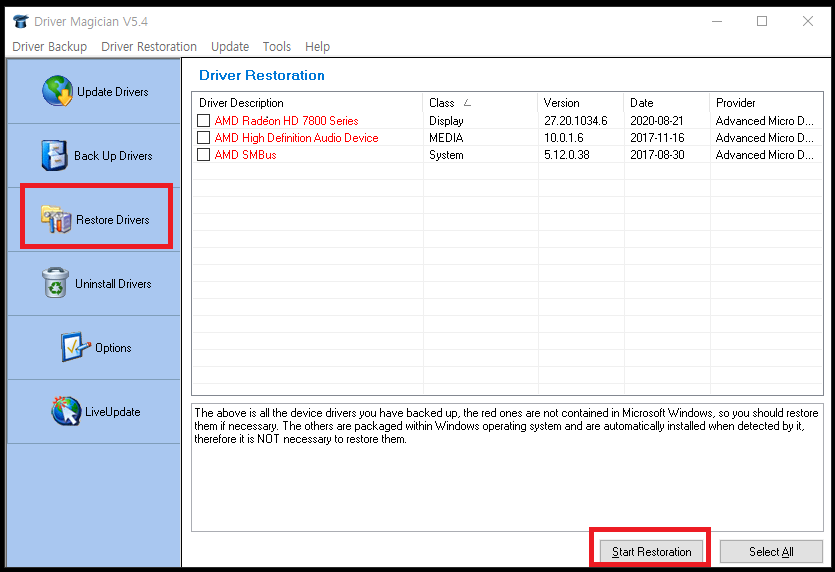Screen dimensions: 835x572
Task: Click the provider cell of the AMD SMBus row
Action: tap(765, 155)
